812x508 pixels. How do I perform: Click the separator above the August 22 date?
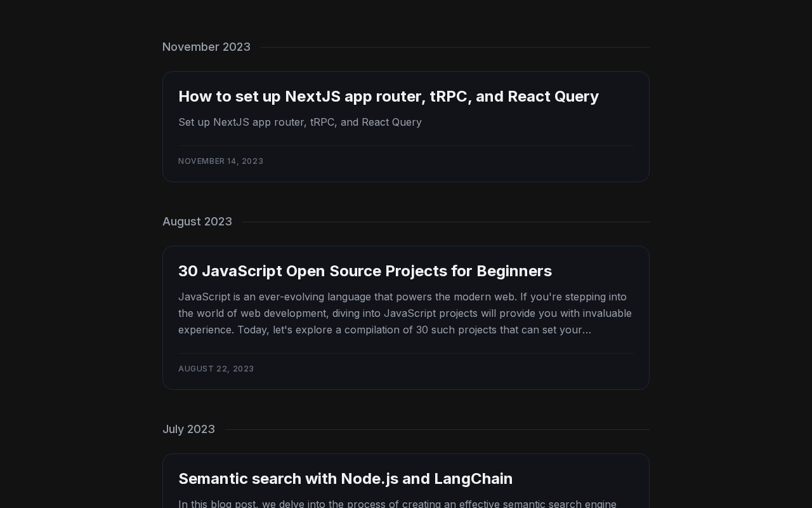[406, 354]
